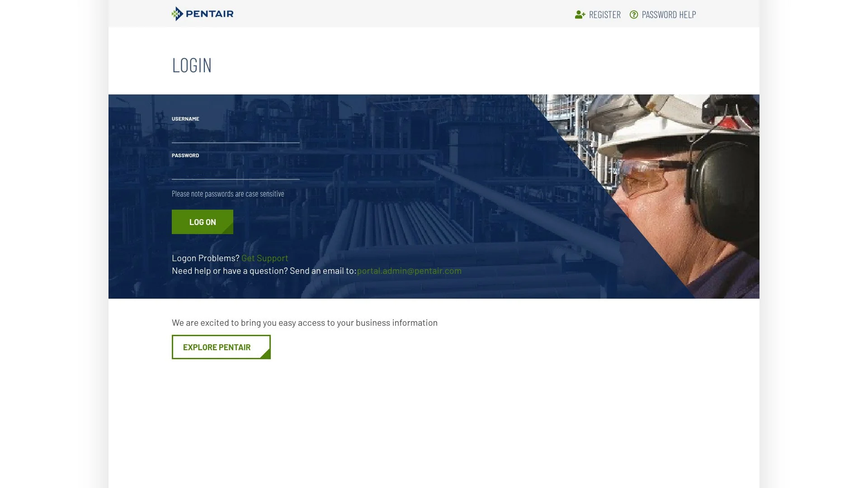Click the Register person-plus icon
This screenshot has height=488, width=868.
click(x=580, y=15)
